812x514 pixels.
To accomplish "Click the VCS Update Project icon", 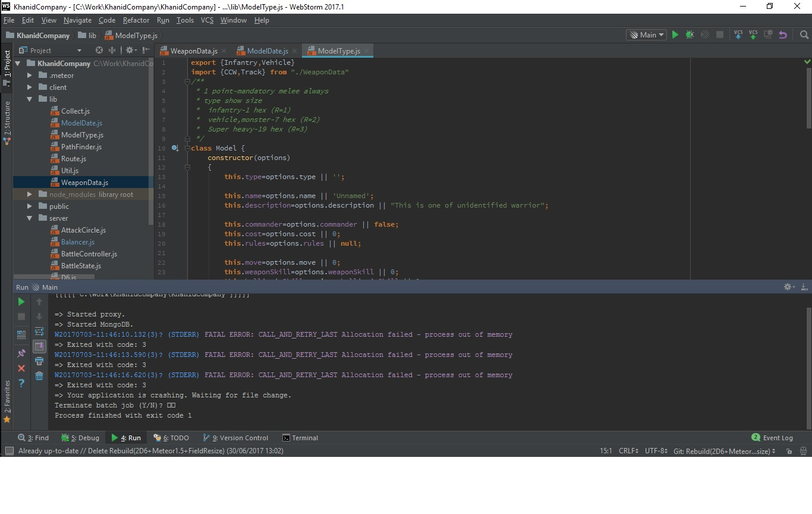I will tap(738, 35).
